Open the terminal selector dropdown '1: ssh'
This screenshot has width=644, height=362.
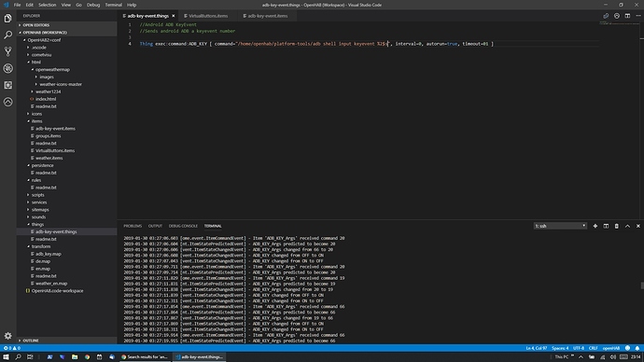pos(560,226)
